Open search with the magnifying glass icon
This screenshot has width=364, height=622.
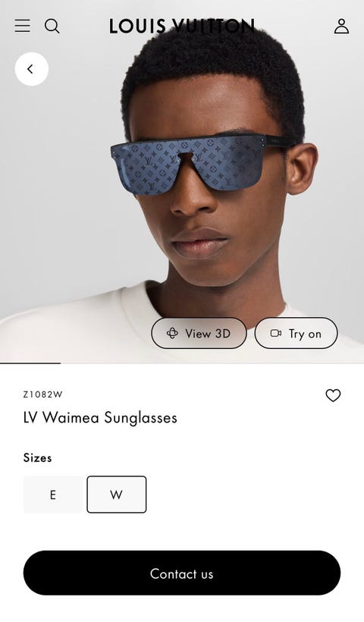pos(52,27)
